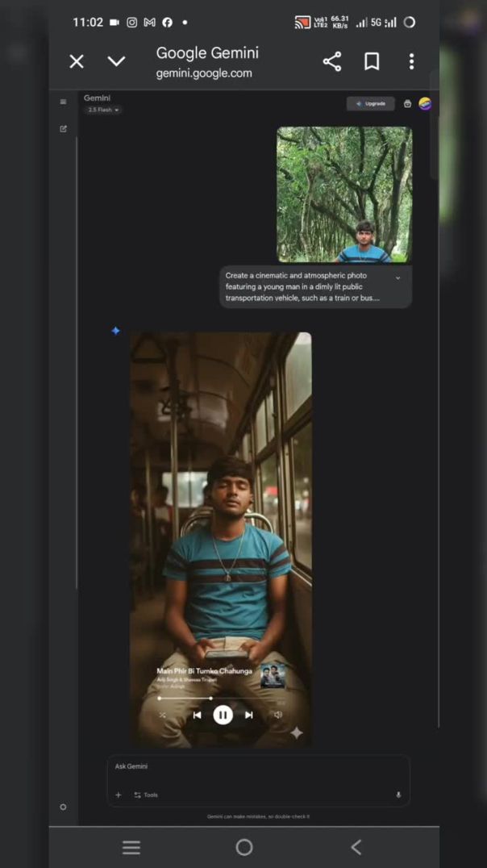
Task: Bookmark this page with the bookmark icon
Action: tap(372, 61)
